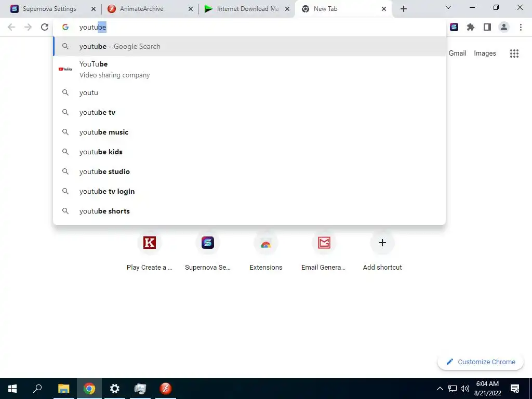Open taskbar search magnifier

click(x=37, y=389)
